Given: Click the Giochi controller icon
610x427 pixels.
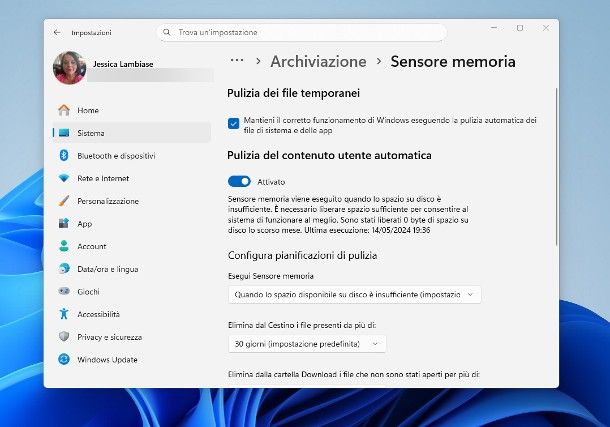Looking at the screenshot, I should coord(64,291).
